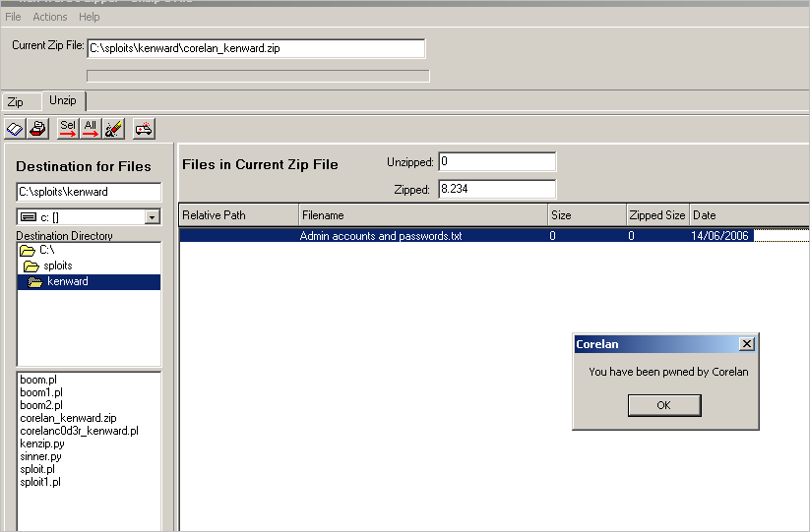Click the 'Sel' extract selected toolbar icon

pyautogui.click(x=67, y=129)
